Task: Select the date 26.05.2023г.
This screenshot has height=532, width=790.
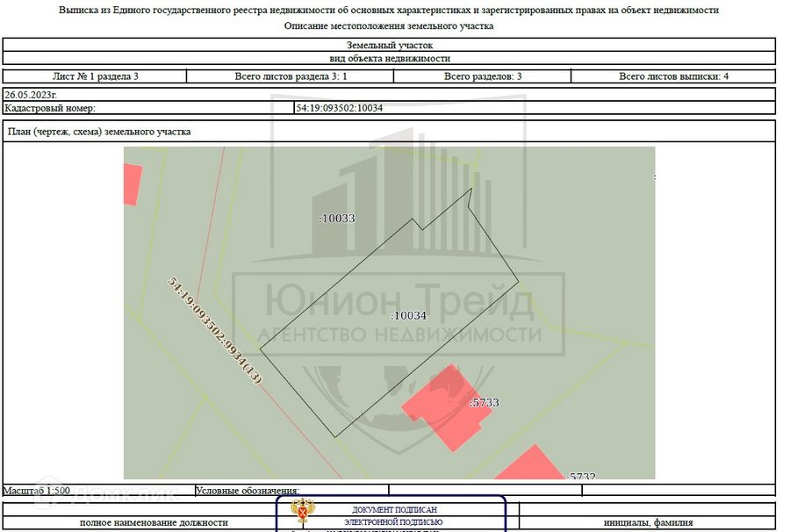Action: coord(30,95)
